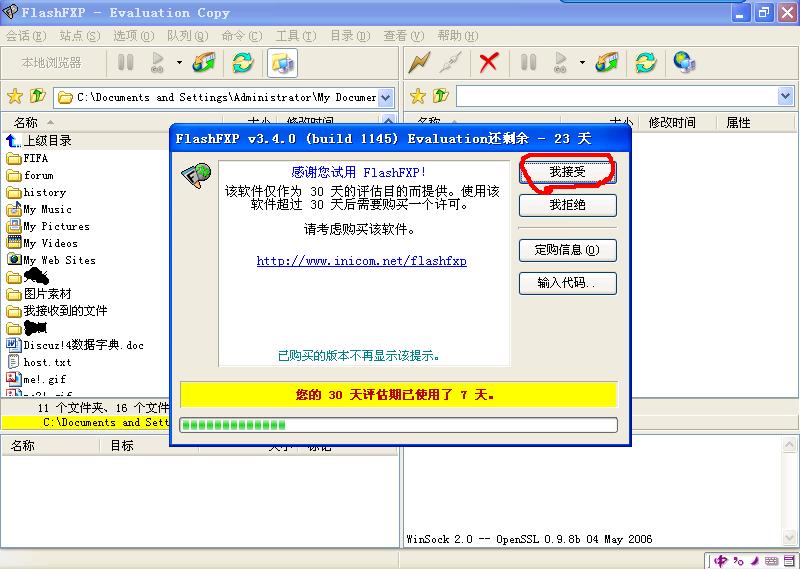Click the left pane transfer queue play icon
This screenshot has height=569, width=800.
pyautogui.click(x=158, y=63)
